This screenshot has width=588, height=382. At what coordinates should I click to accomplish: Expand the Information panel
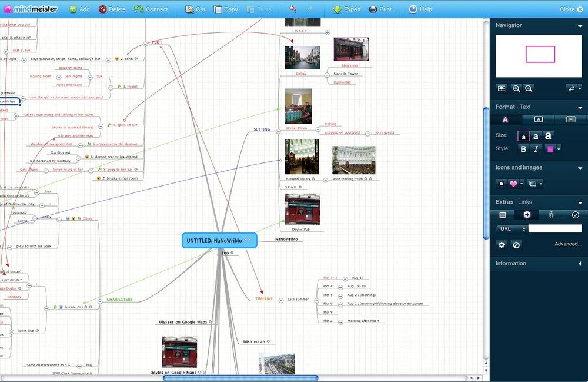tap(580, 264)
